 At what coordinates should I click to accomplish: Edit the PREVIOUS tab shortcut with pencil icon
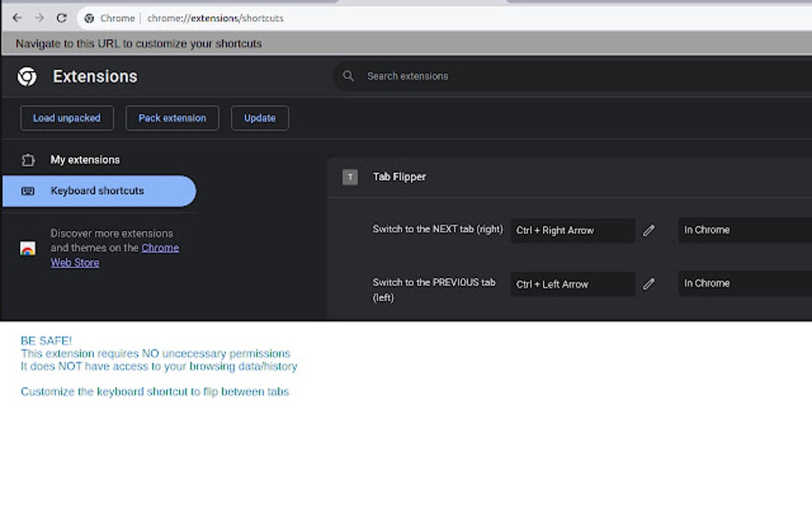click(649, 284)
